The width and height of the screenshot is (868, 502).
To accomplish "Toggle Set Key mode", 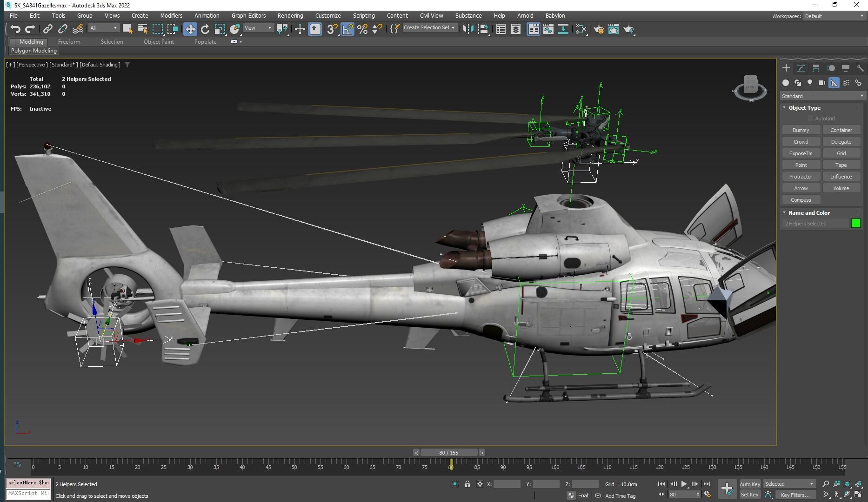I will click(x=749, y=495).
